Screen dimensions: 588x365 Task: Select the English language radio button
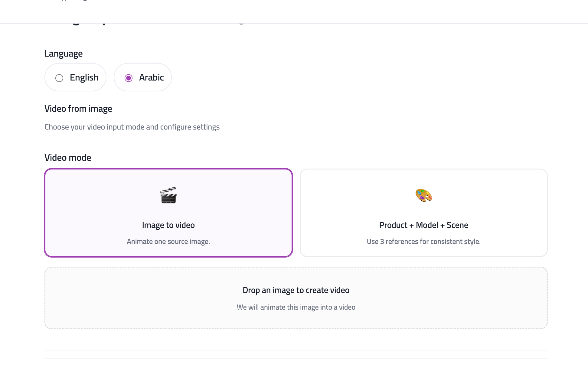tap(75, 77)
